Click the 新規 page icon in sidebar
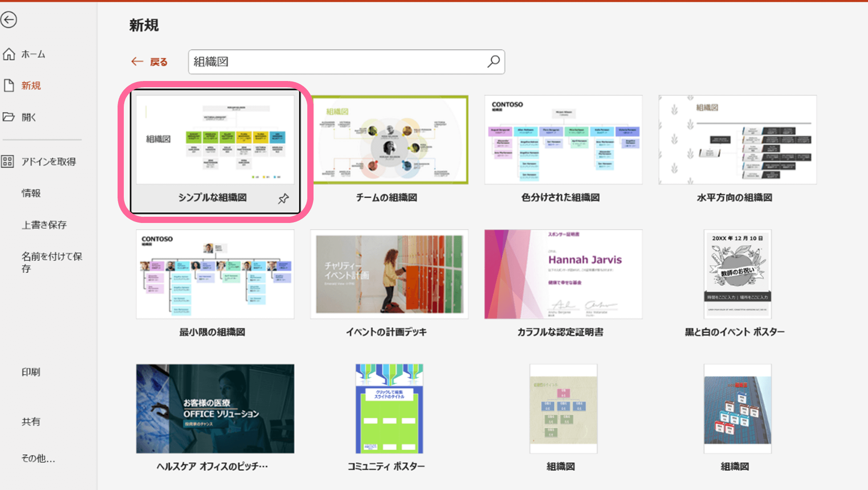This screenshot has width=868, height=490. [9, 85]
